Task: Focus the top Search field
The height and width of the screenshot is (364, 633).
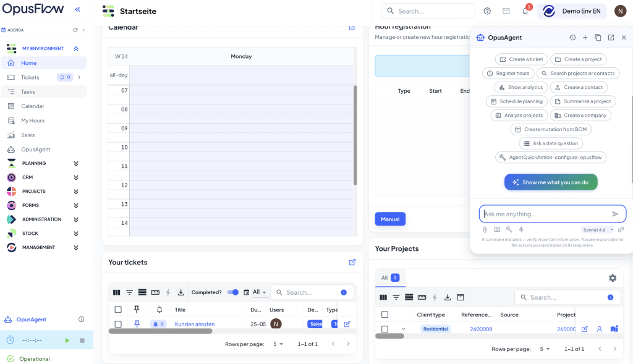Action: click(428, 11)
